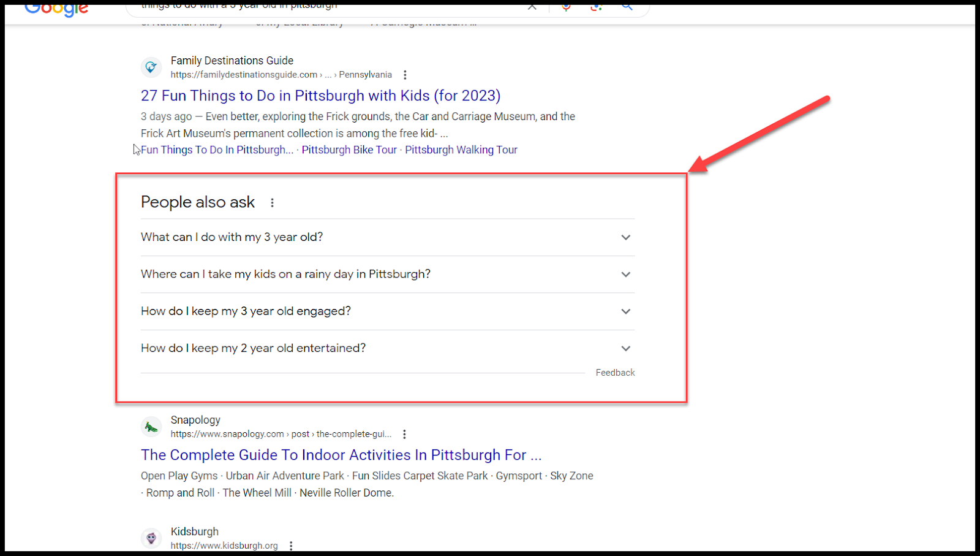Open the Family Destinations Guide result options menu
This screenshot has width=980, height=556.
[405, 75]
